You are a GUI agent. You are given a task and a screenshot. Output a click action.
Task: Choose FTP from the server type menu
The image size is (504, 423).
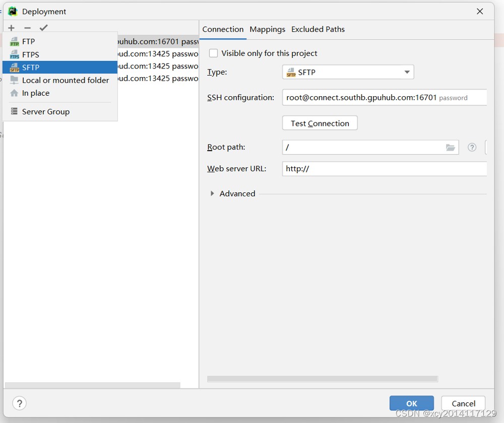pyautogui.click(x=60, y=41)
